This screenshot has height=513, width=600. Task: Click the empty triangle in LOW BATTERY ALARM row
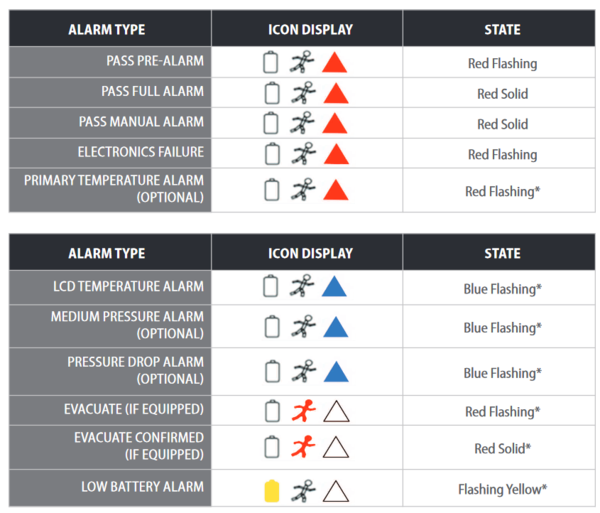pos(334,491)
